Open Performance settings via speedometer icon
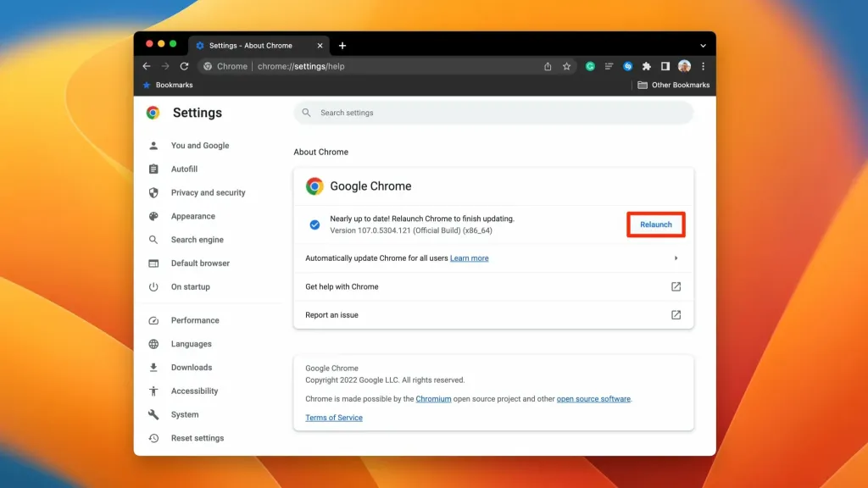The height and width of the screenshot is (488, 868). pos(154,320)
